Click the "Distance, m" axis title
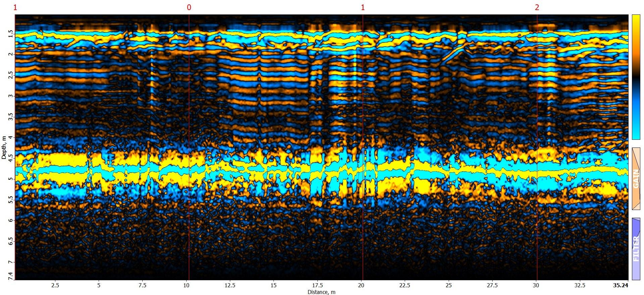This screenshot has width=644, height=295. click(x=321, y=292)
